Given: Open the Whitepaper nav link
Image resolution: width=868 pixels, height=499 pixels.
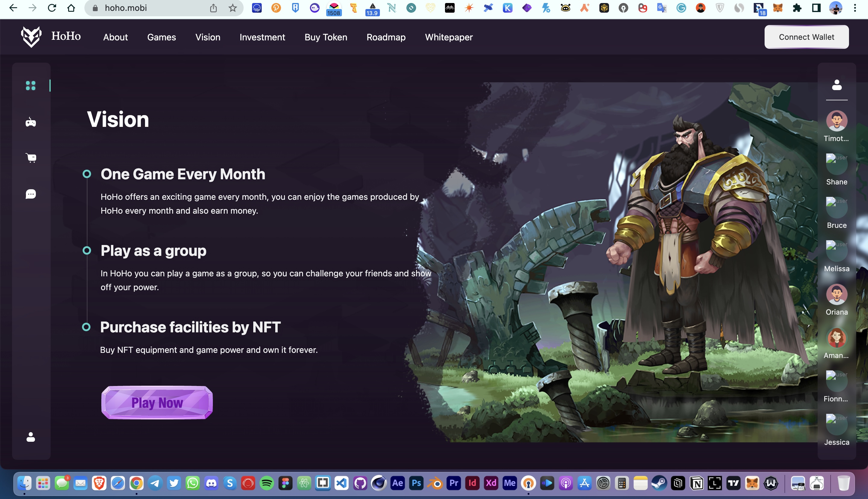Looking at the screenshot, I should point(449,37).
